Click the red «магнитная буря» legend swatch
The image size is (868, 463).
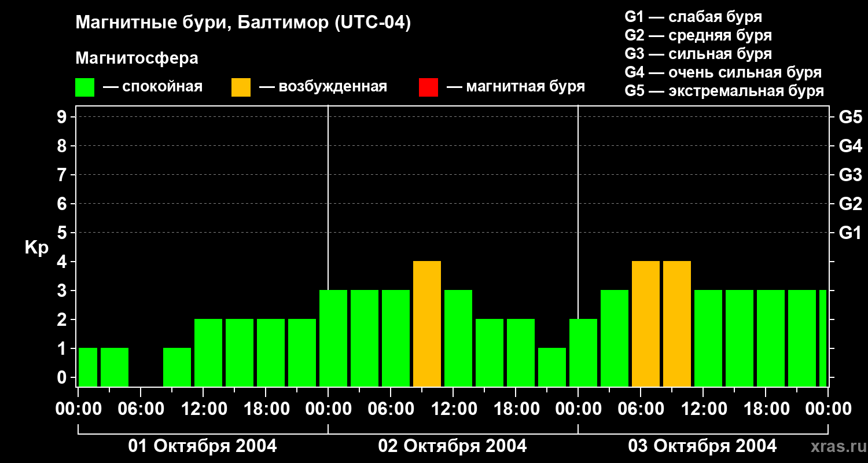click(428, 87)
